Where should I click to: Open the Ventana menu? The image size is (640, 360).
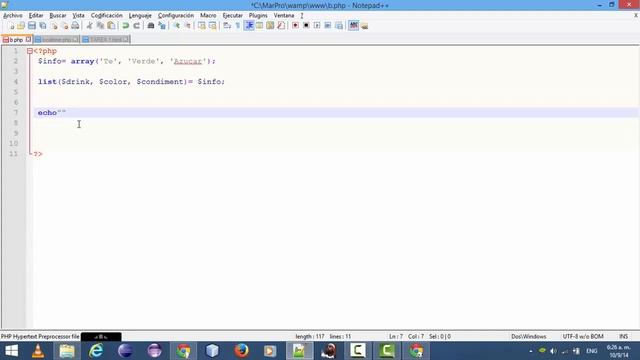(284, 16)
